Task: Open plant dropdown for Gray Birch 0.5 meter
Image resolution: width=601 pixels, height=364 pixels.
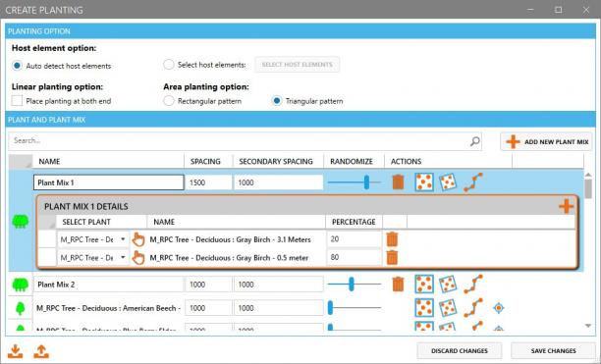Action: 123,257
